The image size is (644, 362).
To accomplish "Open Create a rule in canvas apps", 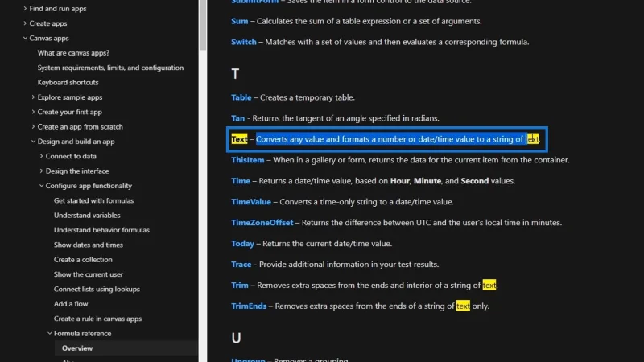I will [97, 319].
